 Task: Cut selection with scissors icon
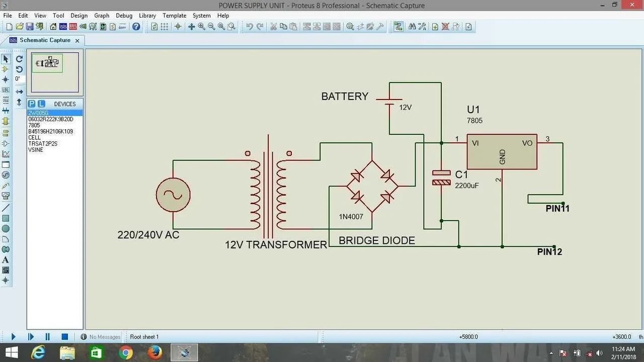[x=274, y=27]
